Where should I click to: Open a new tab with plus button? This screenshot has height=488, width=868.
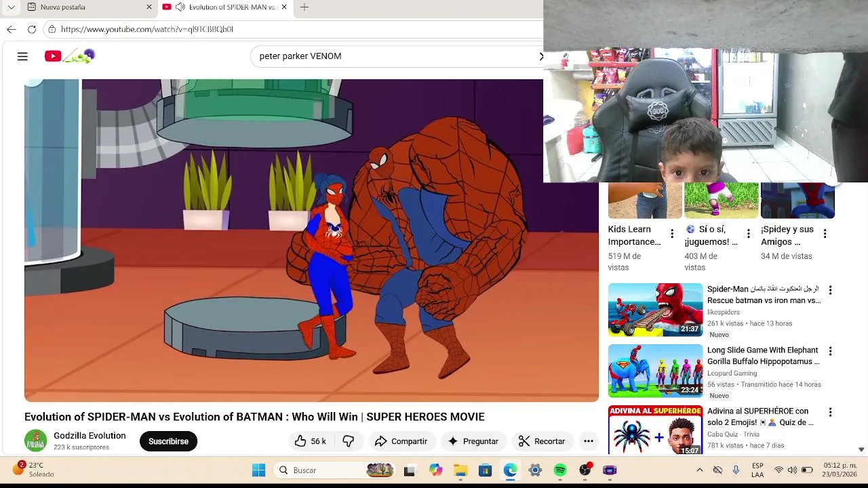pyautogui.click(x=304, y=7)
